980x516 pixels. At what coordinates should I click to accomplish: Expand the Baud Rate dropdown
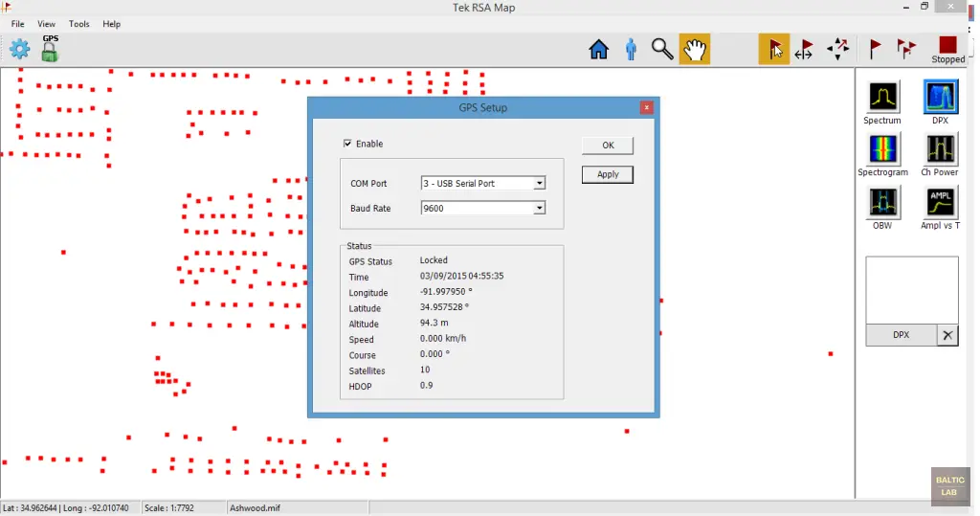coord(539,208)
